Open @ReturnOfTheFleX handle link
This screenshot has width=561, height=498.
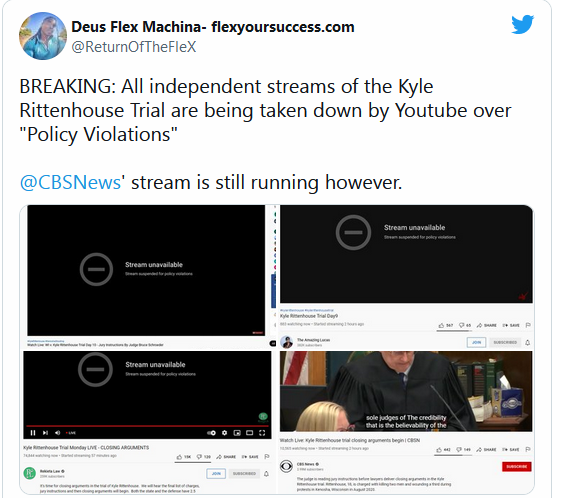[134, 47]
